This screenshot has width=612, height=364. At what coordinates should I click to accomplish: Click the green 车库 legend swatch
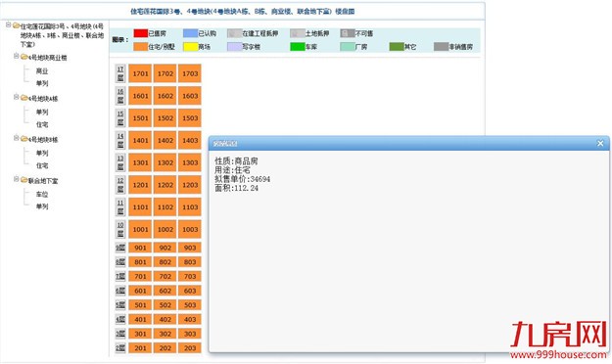(x=297, y=46)
